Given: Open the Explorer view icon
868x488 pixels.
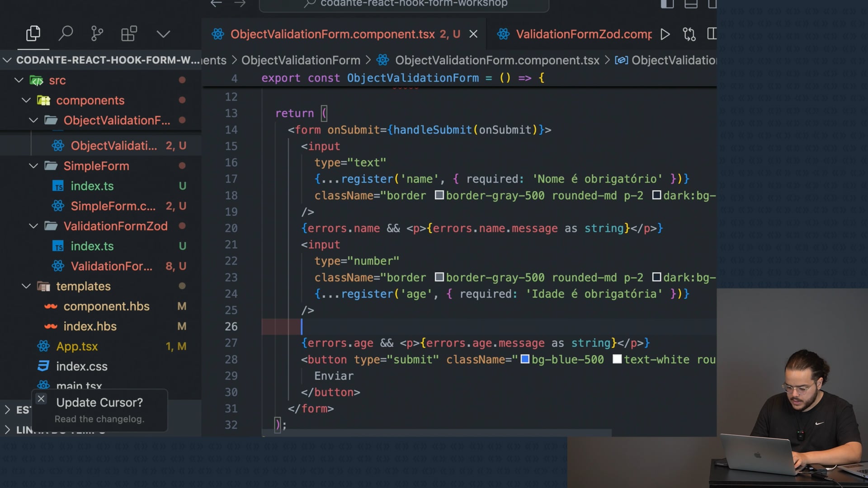Looking at the screenshot, I should click(x=33, y=33).
